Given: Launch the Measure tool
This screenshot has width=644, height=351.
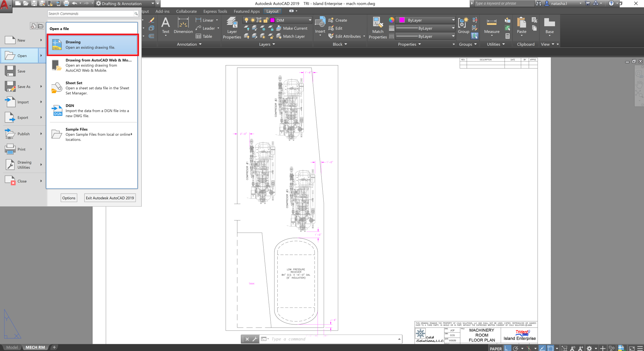Looking at the screenshot, I should point(491,26).
